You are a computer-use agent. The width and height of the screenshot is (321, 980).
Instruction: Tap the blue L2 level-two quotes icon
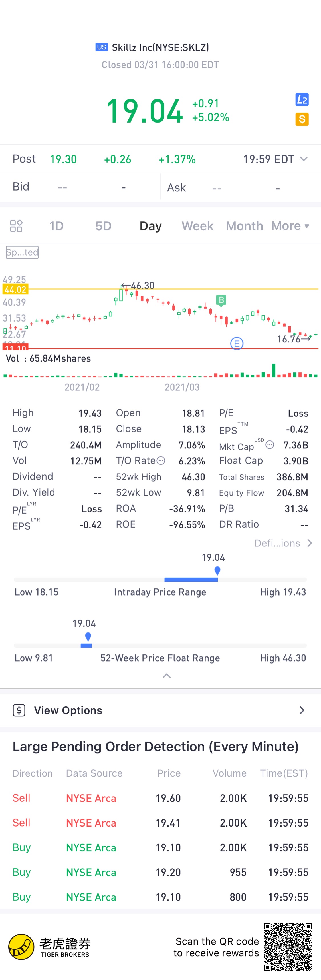pyautogui.click(x=302, y=100)
